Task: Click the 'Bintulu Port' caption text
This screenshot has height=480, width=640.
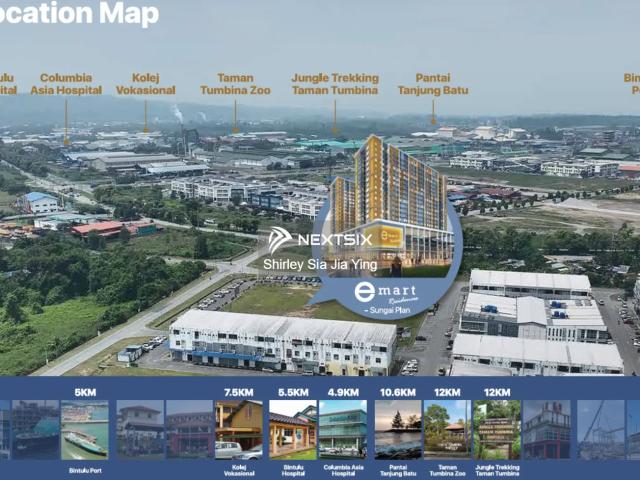Action: 85,471
